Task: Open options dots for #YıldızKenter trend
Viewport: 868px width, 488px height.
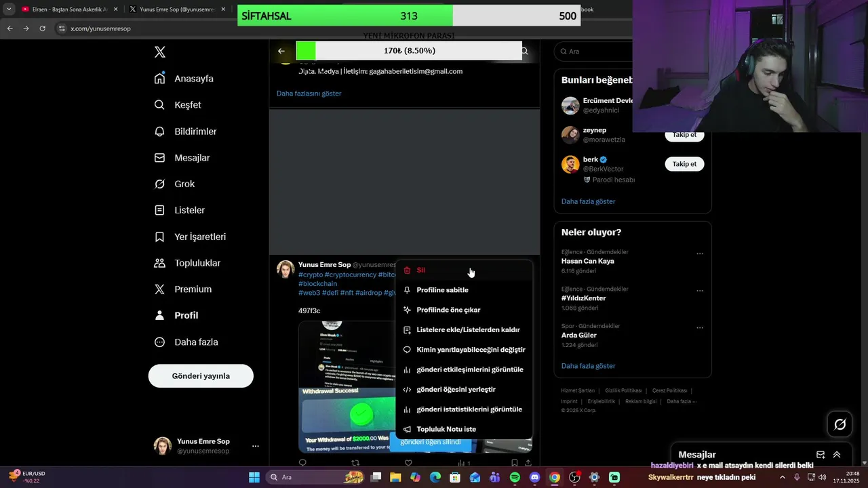Action: (x=700, y=291)
